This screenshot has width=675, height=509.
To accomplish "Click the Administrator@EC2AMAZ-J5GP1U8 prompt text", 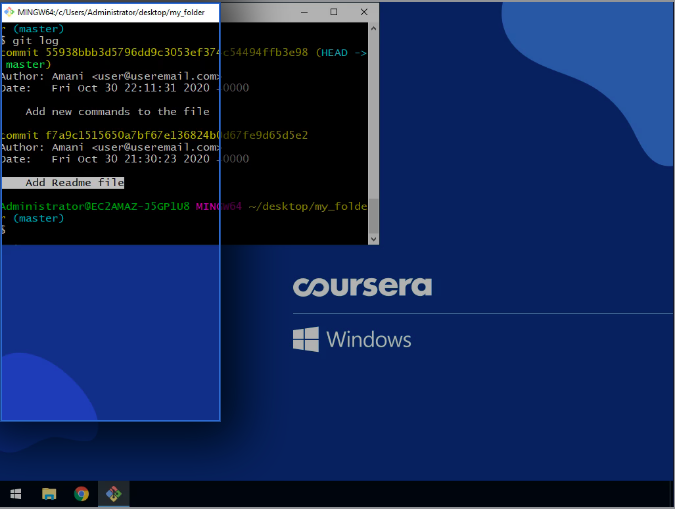I will pos(95,206).
